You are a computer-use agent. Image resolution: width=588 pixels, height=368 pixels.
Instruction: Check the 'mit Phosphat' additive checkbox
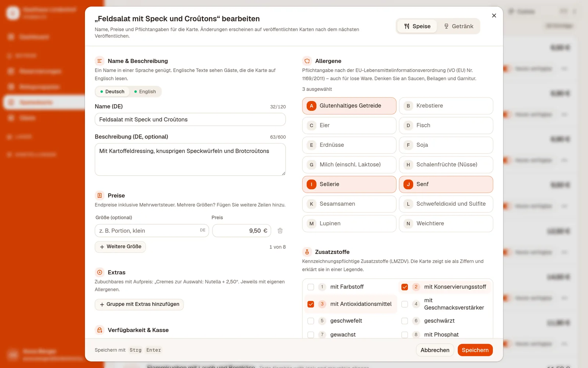[x=405, y=335]
